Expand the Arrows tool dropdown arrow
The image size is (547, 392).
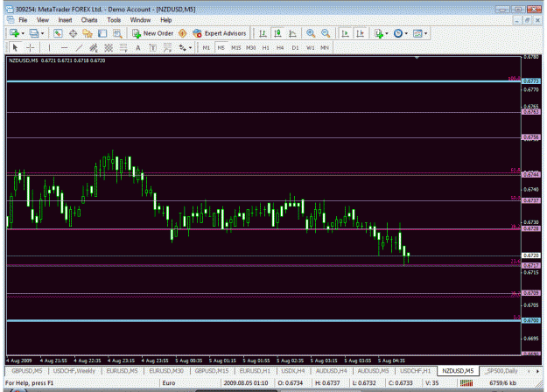point(190,48)
